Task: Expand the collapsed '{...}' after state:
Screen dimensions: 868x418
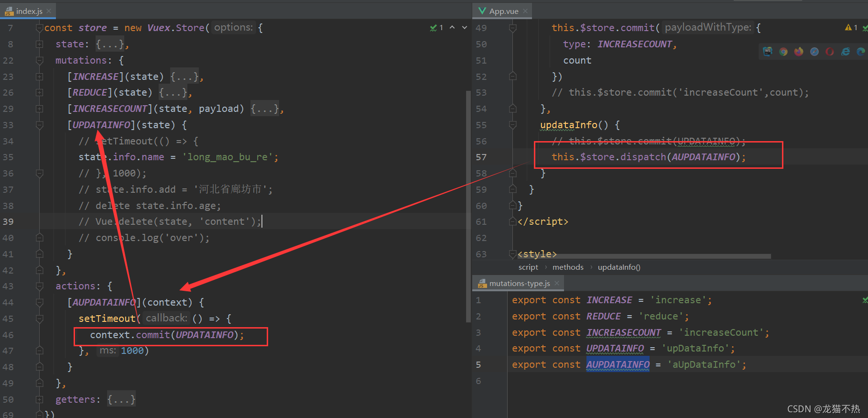Action: (x=109, y=44)
